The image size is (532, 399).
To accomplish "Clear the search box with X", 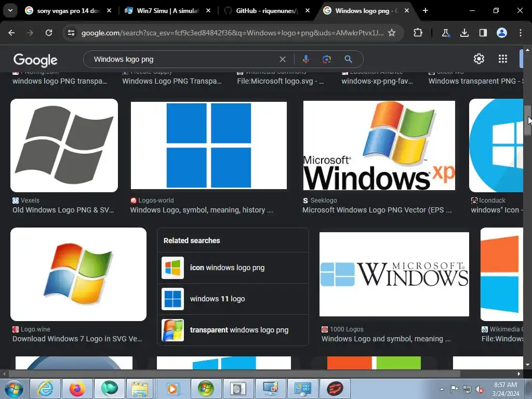I will [x=282, y=59].
